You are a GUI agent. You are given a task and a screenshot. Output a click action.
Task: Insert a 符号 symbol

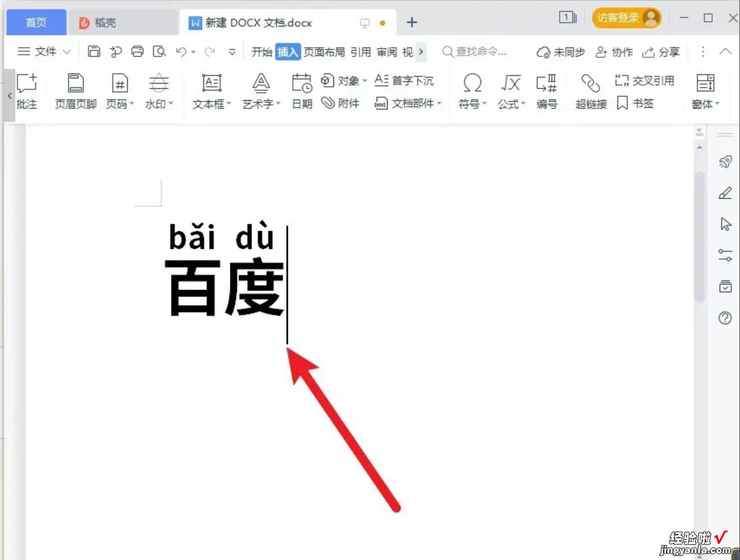tap(472, 91)
